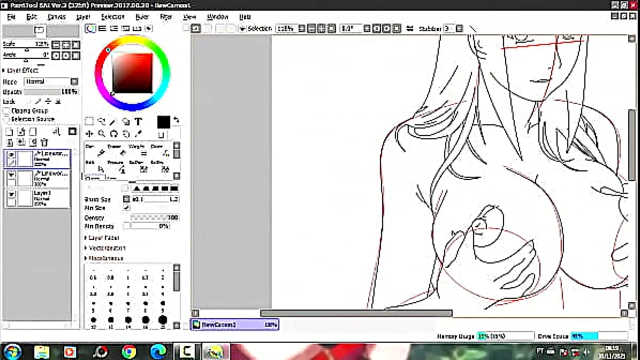
Task: Open the Layer menu
Action: click(83, 17)
